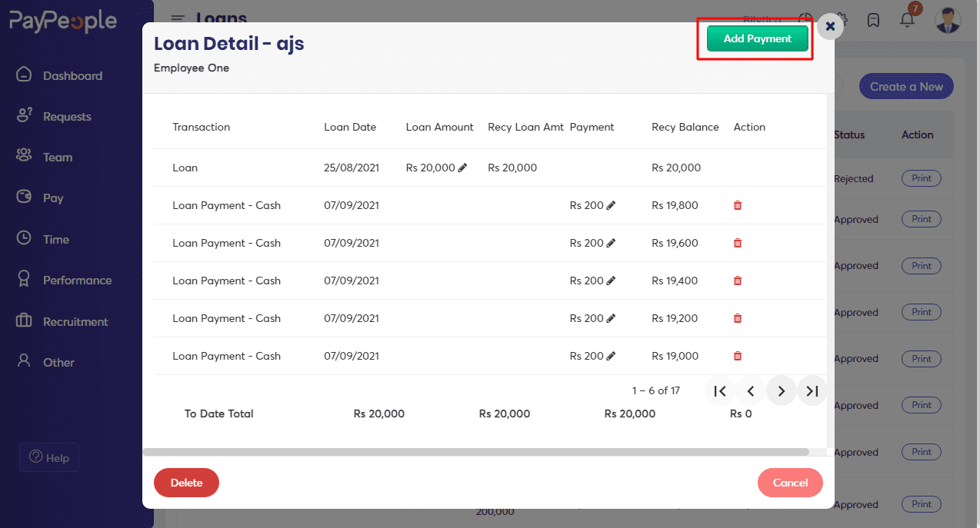Click the Status column header behind dialog
Screen dimensions: 980x528
[849, 134]
